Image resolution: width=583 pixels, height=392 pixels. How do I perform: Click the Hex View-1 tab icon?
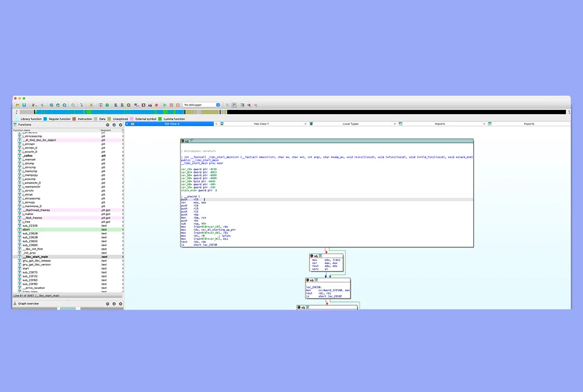pos(222,124)
